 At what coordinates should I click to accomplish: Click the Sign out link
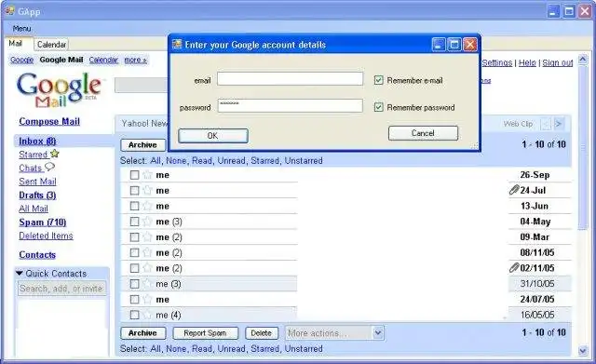point(557,62)
